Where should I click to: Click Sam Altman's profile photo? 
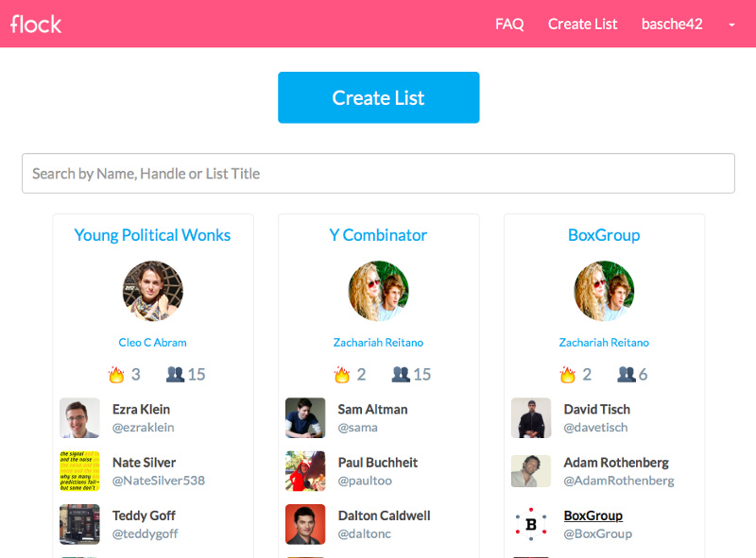tap(305, 417)
